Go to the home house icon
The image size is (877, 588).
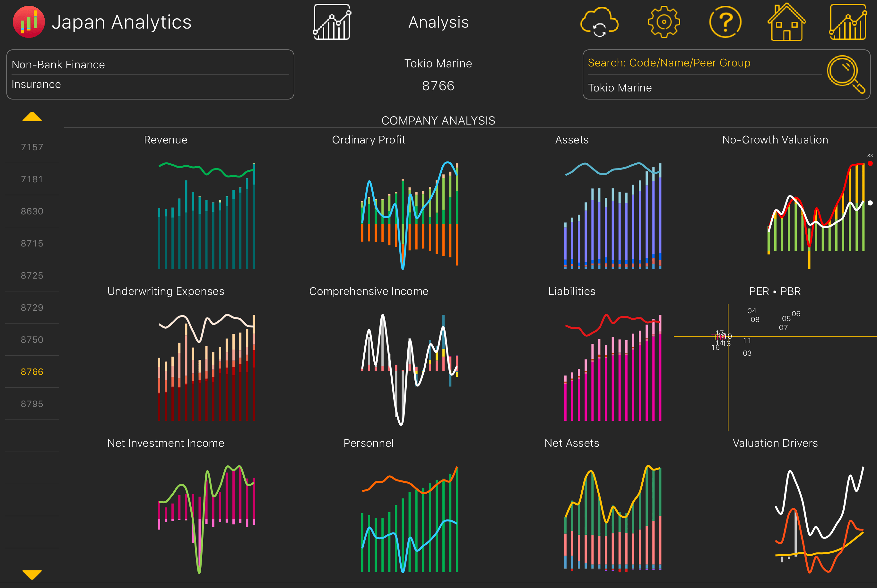tap(786, 22)
